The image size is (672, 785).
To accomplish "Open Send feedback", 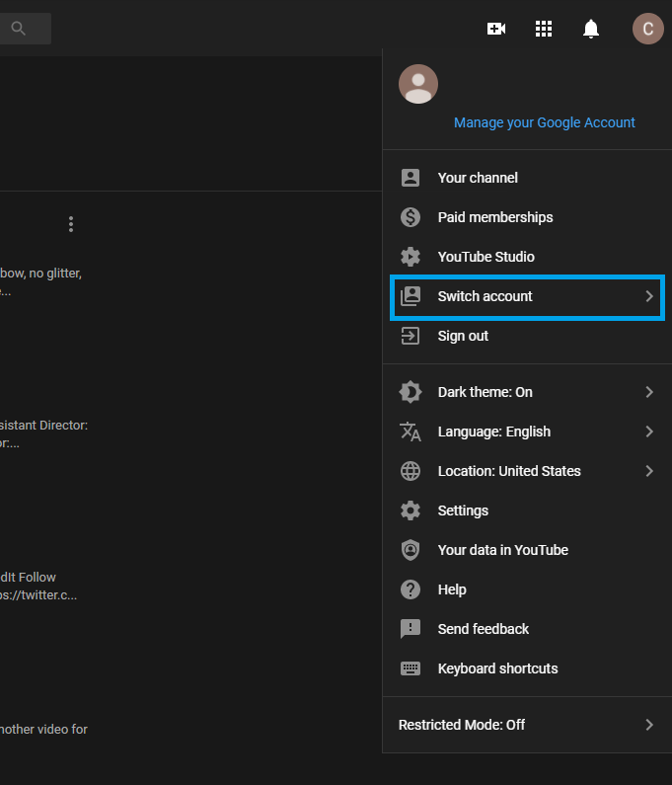I will pyautogui.click(x=527, y=629).
